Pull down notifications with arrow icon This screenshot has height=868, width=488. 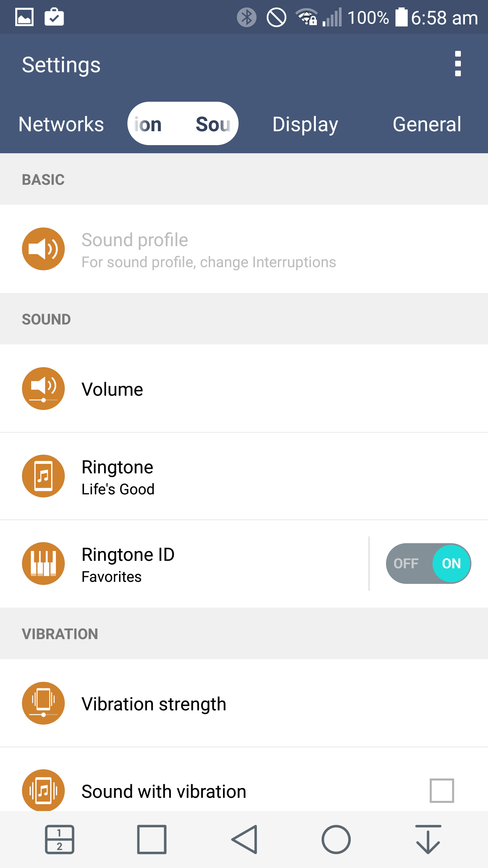click(x=428, y=839)
